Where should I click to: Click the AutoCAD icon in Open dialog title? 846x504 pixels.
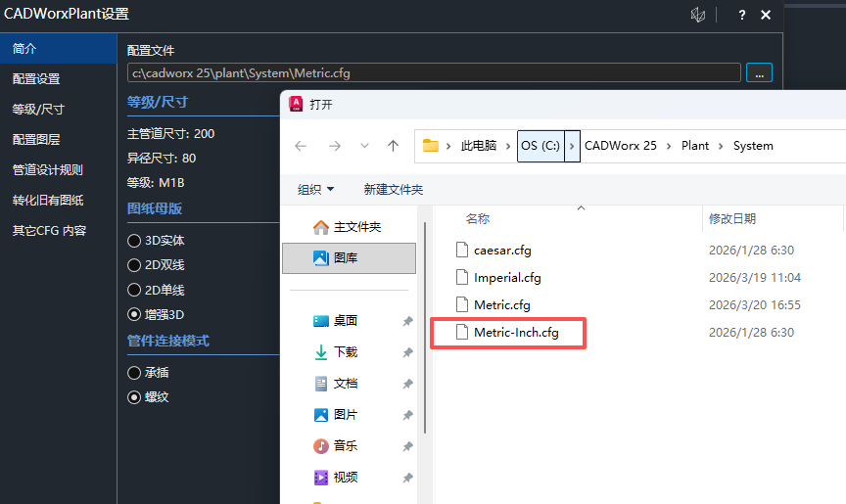(x=296, y=104)
